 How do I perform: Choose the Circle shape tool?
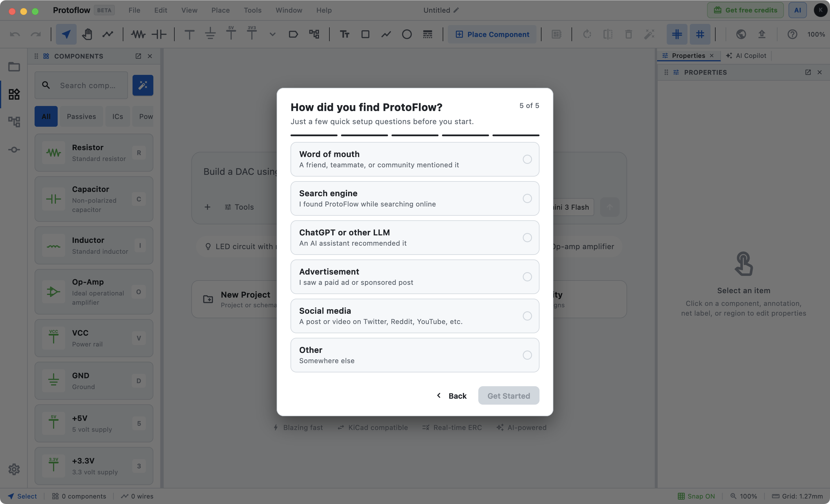pos(407,34)
